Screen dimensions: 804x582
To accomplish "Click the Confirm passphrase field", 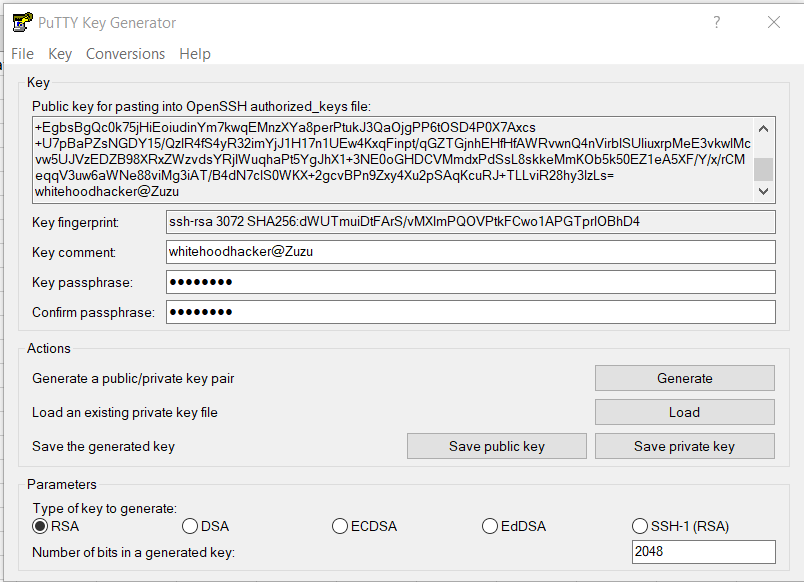I will pos(471,312).
